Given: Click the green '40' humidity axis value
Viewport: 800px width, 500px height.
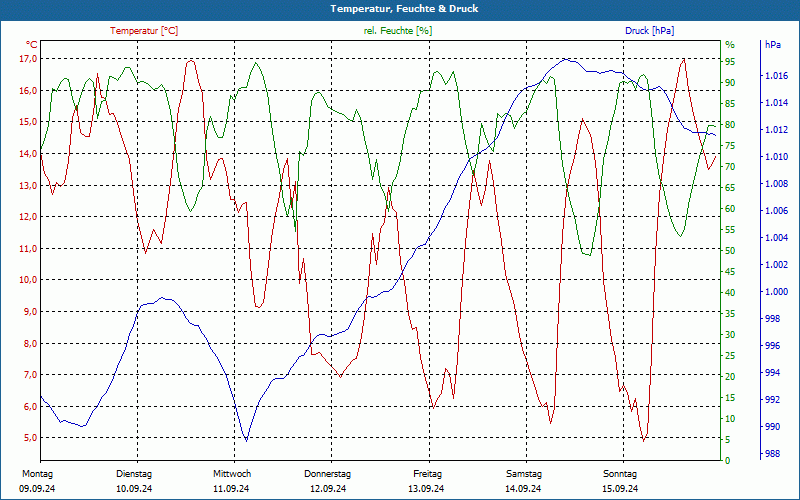Looking at the screenshot, I should [x=730, y=293].
